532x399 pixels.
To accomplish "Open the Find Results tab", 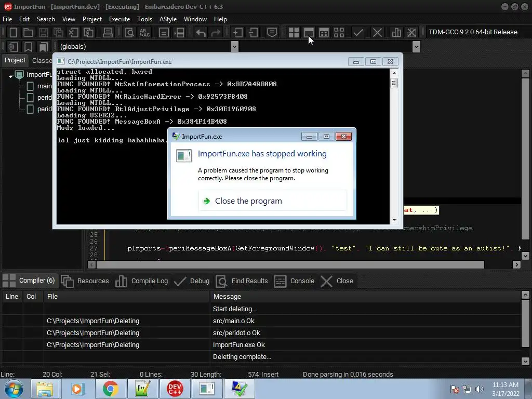I will (x=242, y=281).
